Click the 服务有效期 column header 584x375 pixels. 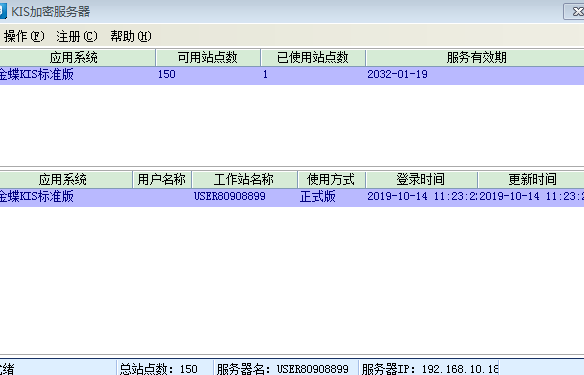pyautogui.click(x=475, y=57)
